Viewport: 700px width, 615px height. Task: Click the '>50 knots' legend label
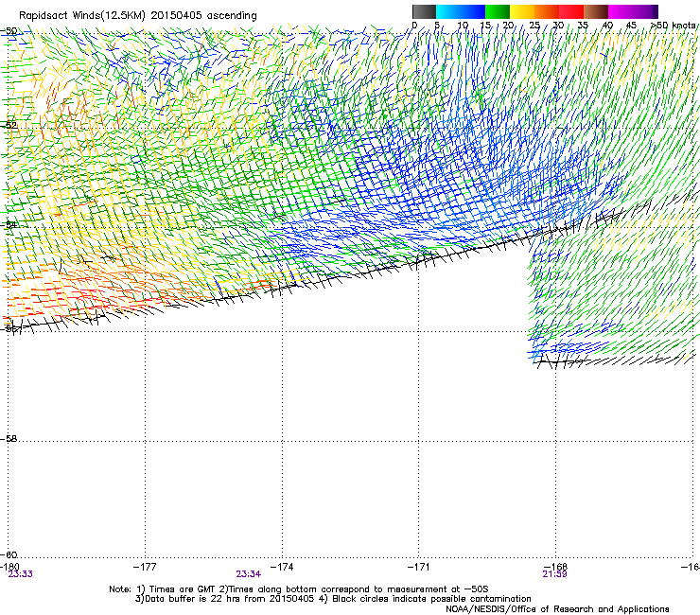674,26
